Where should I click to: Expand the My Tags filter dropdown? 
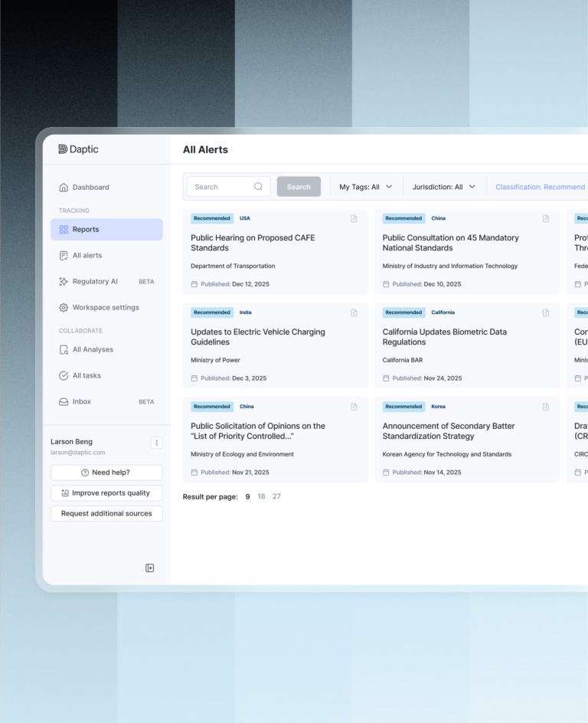pos(366,187)
